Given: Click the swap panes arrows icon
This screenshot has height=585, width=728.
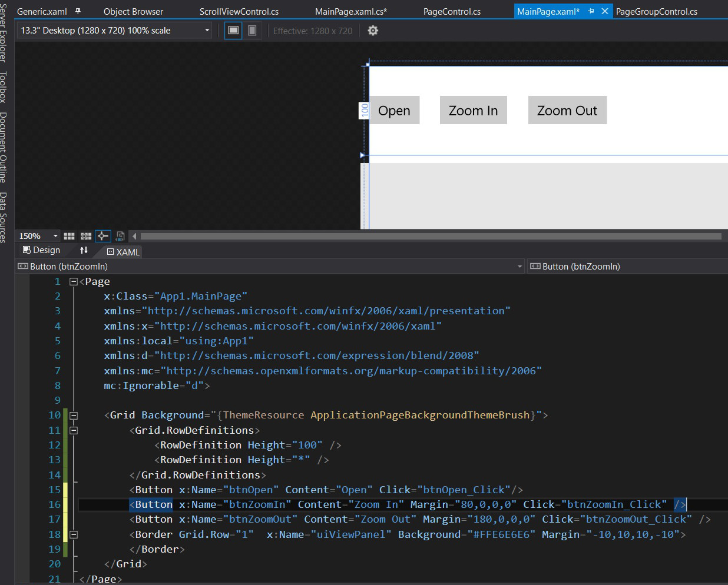Looking at the screenshot, I should (x=84, y=250).
